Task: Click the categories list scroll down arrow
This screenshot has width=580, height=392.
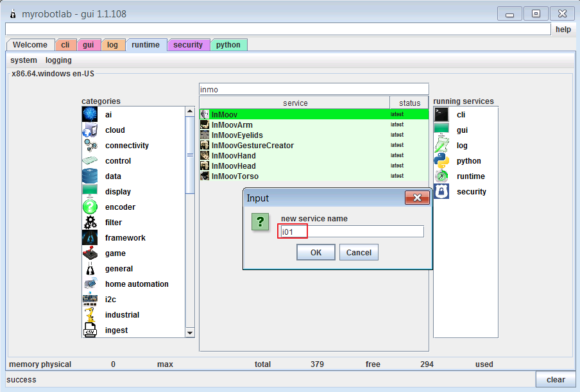Action: pos(190,333)
